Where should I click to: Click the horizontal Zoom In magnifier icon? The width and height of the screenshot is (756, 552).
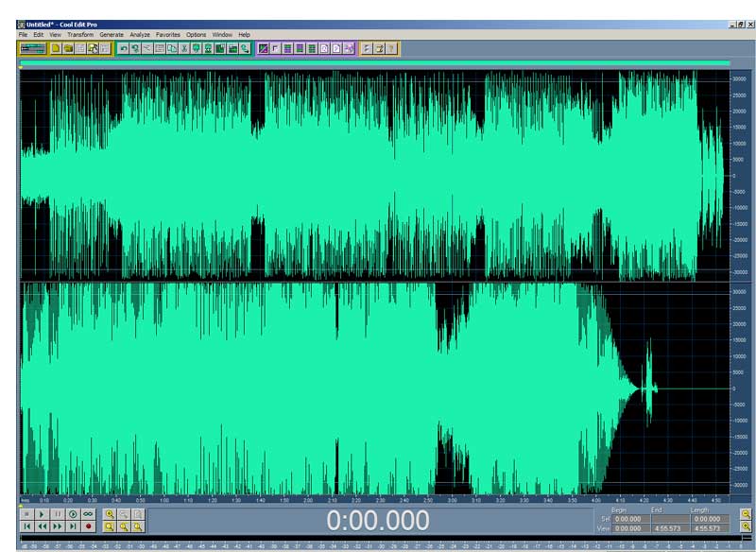110,514
